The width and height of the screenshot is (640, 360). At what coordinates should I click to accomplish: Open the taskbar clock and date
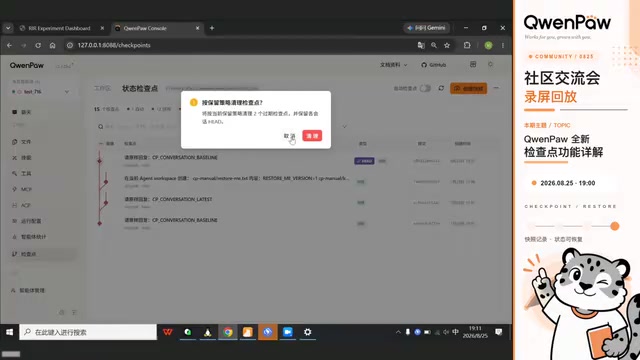tap(475, 332)
